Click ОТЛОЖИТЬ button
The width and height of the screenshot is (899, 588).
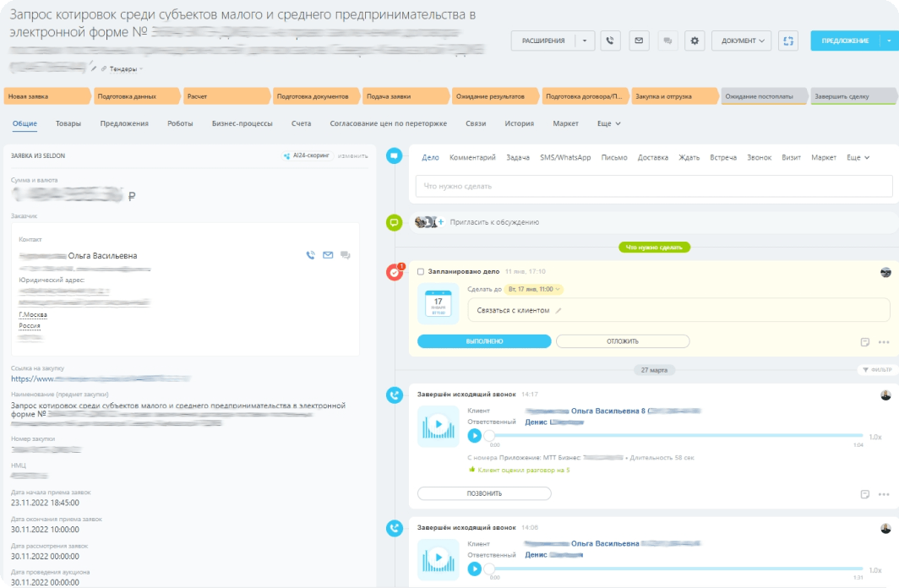click(623, 341)
